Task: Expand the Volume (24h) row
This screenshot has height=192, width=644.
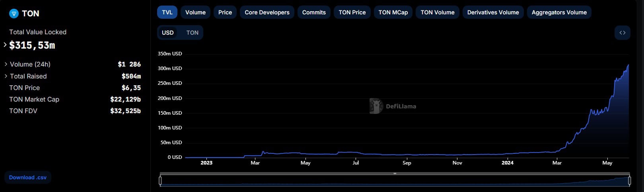Action: coord(6,64)
